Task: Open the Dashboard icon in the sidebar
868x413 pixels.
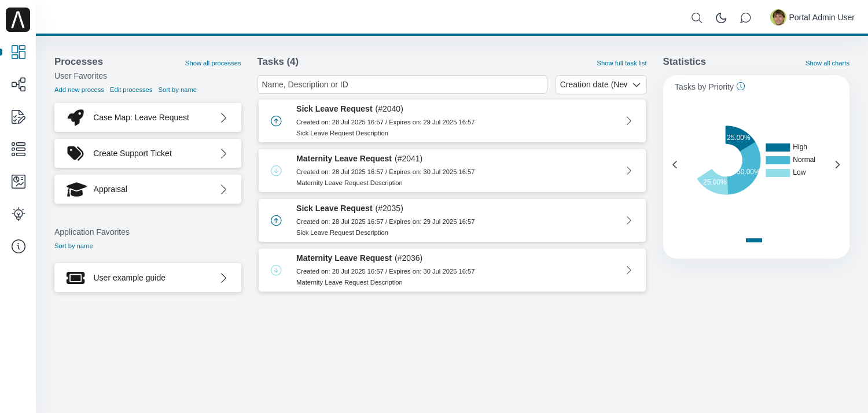Action: coord(19,52)
